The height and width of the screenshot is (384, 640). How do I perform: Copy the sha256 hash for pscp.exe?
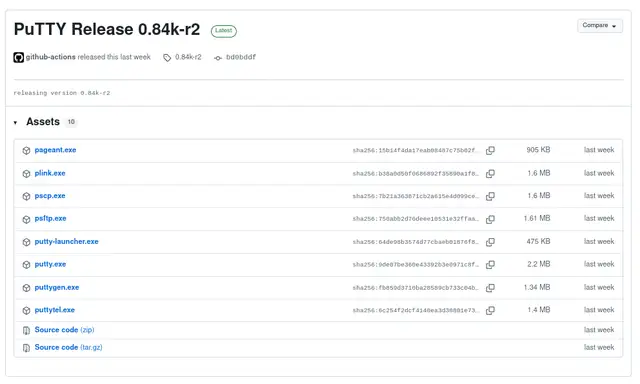490,196
